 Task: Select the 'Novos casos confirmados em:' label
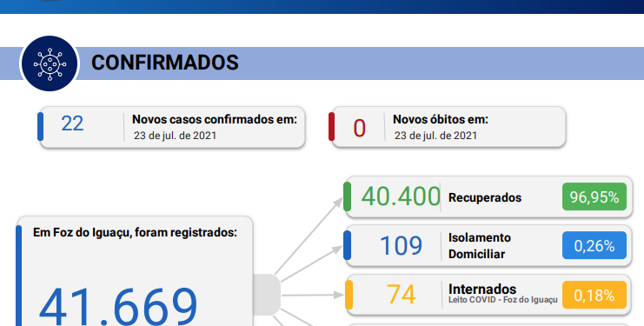click(215, 119)
